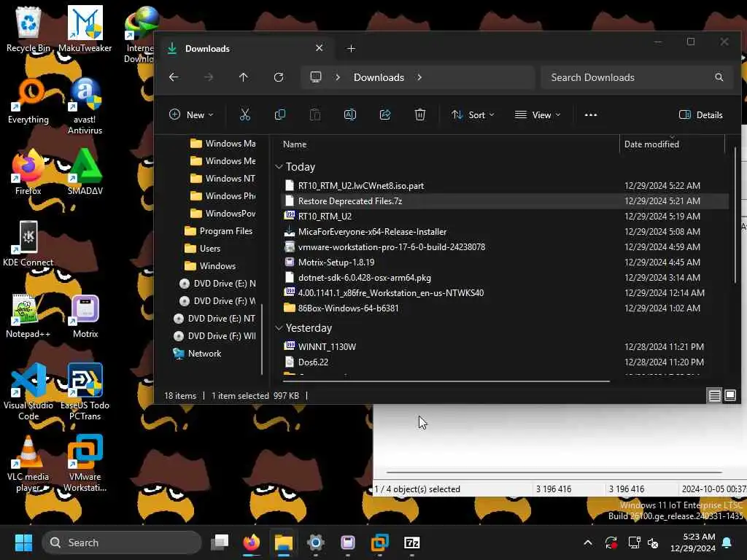The image size is (747, 560).
Task: Open avast! Antivirus desktop shortcut
Action: click(85, 106)
